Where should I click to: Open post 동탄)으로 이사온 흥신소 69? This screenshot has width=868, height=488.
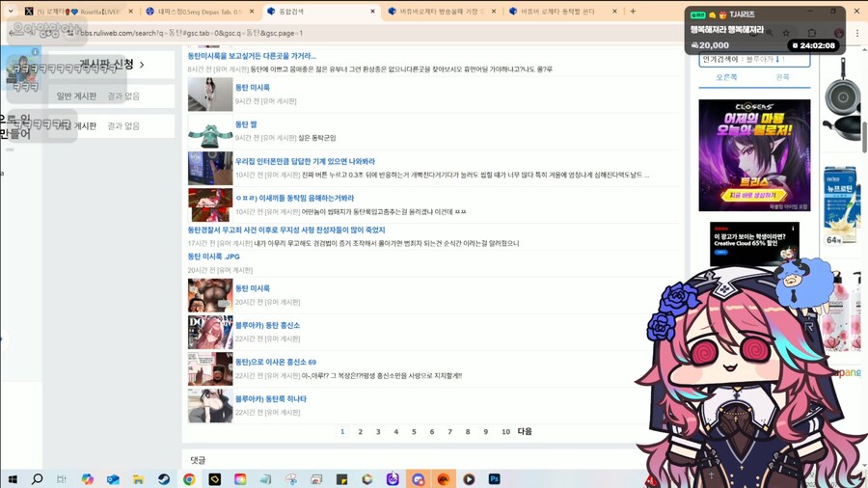pos(276,362)
